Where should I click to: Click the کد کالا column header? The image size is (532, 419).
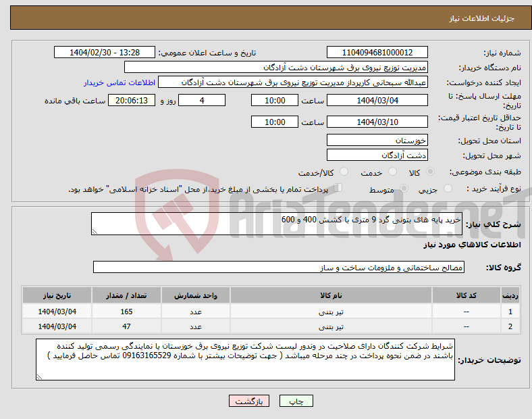point(467,295)
